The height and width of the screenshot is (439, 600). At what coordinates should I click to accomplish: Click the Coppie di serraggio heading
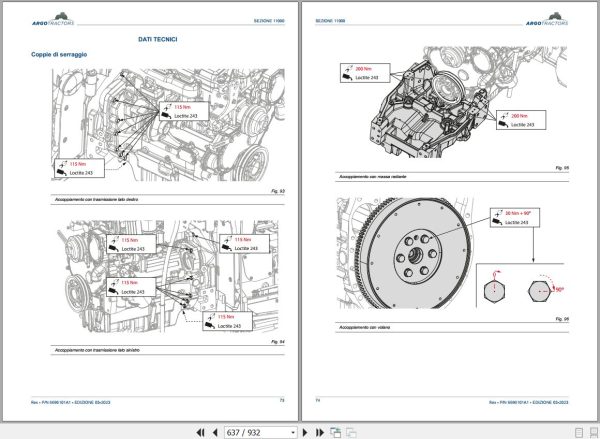click(59, 54)
